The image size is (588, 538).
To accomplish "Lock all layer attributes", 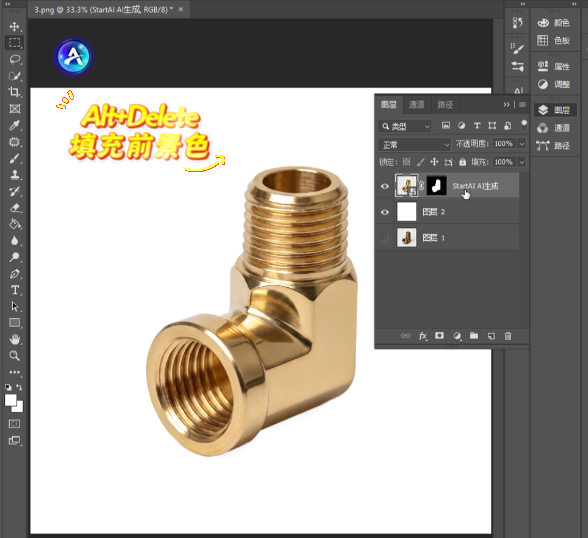I will [463, 162].
